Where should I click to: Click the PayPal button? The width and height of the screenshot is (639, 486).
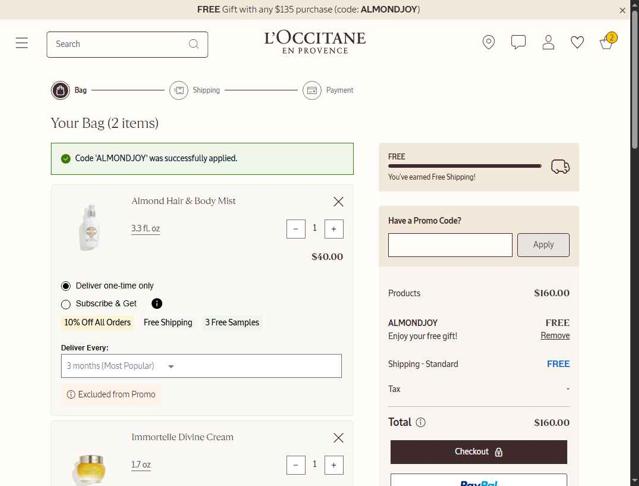(x=479, y=480)
